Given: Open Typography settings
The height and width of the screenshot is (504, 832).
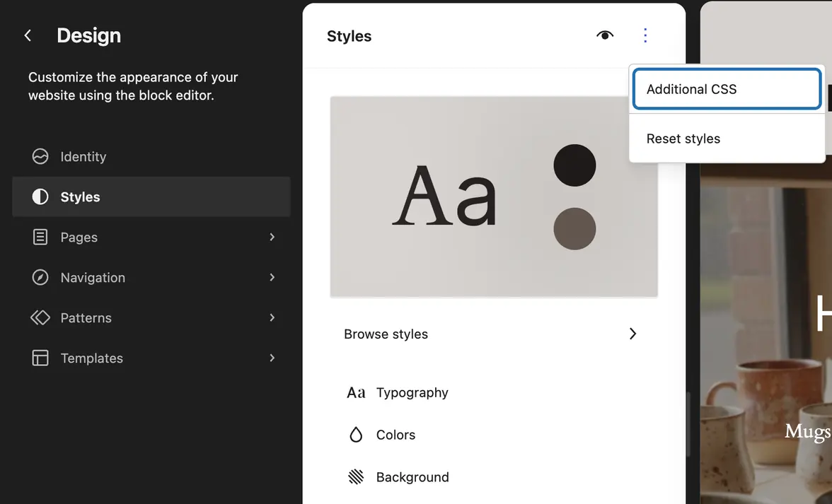Looking at the screenshot, I should [494, 393].
